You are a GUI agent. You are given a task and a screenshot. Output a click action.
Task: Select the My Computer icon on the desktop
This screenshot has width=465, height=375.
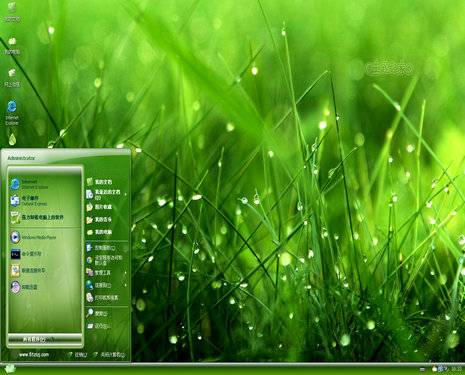coord(12,45)
